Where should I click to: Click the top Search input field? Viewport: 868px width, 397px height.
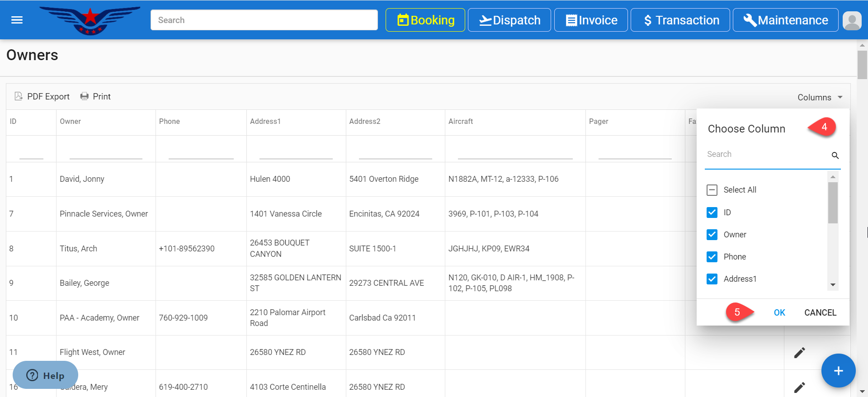click(264, 20)
